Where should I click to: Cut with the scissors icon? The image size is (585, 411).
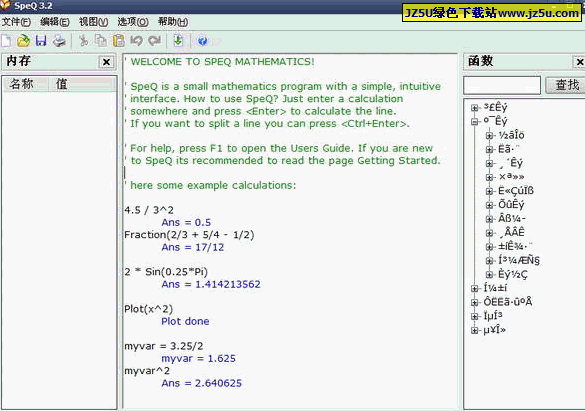84,41
